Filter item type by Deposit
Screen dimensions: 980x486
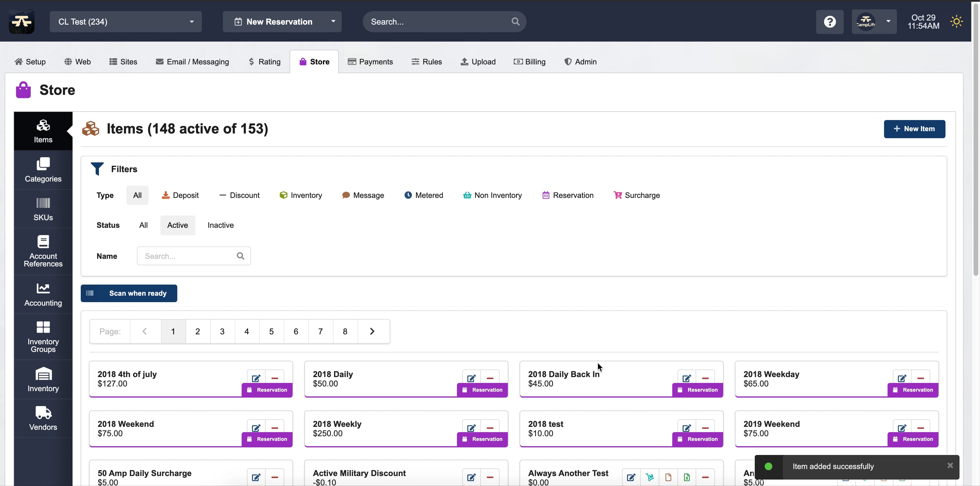pyautogui.click(x=180, y=195)
